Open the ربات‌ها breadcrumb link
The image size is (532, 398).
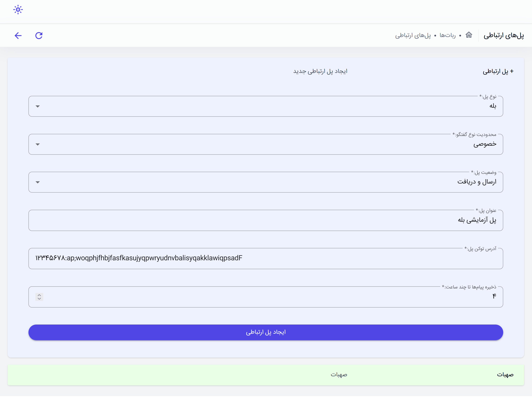(447, 36)
